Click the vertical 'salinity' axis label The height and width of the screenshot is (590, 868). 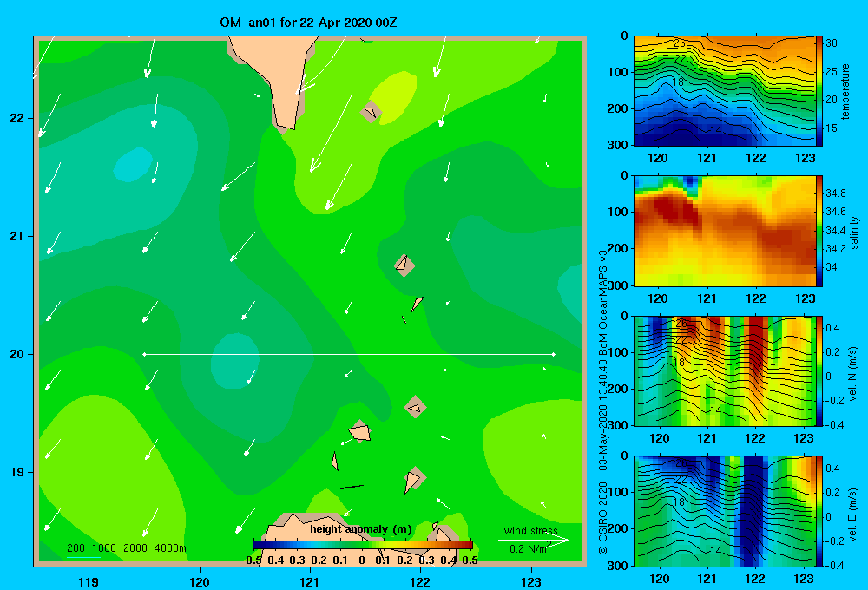tap(854, 233)
